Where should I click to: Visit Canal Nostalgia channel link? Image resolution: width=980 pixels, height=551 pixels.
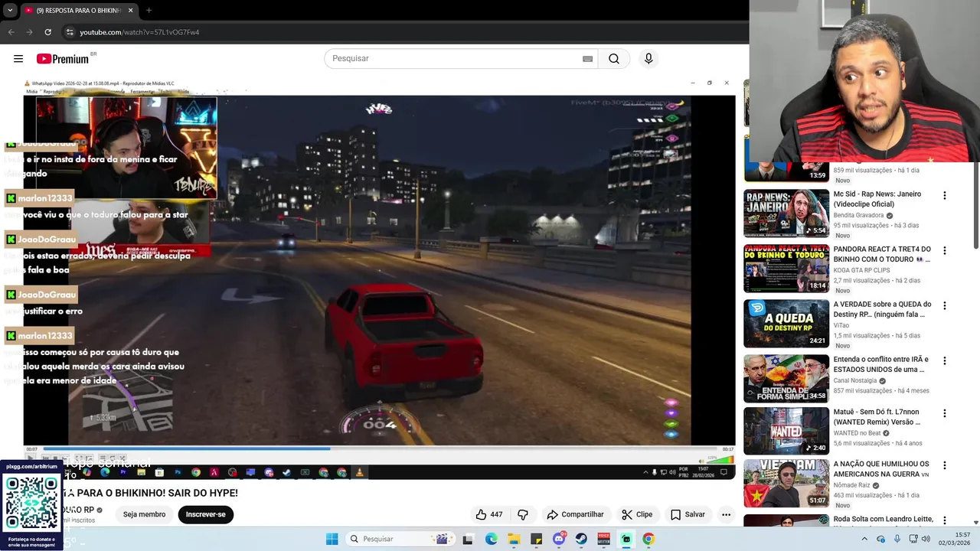click(x=854, y=380)
